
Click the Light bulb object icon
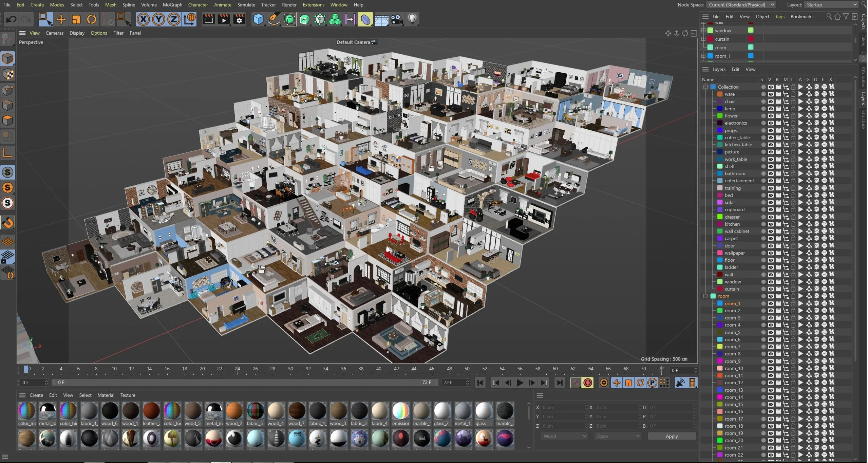tap(412, 19)
